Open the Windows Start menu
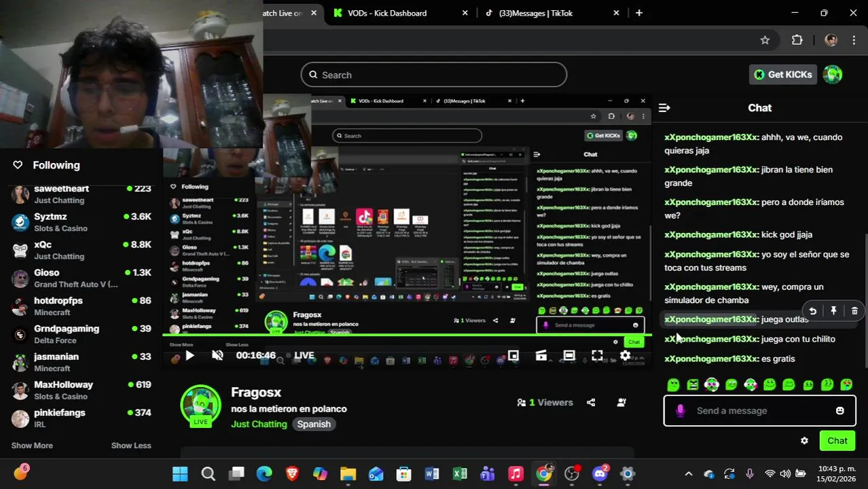This screenshot has height=489, width=868. coord(180,473)
